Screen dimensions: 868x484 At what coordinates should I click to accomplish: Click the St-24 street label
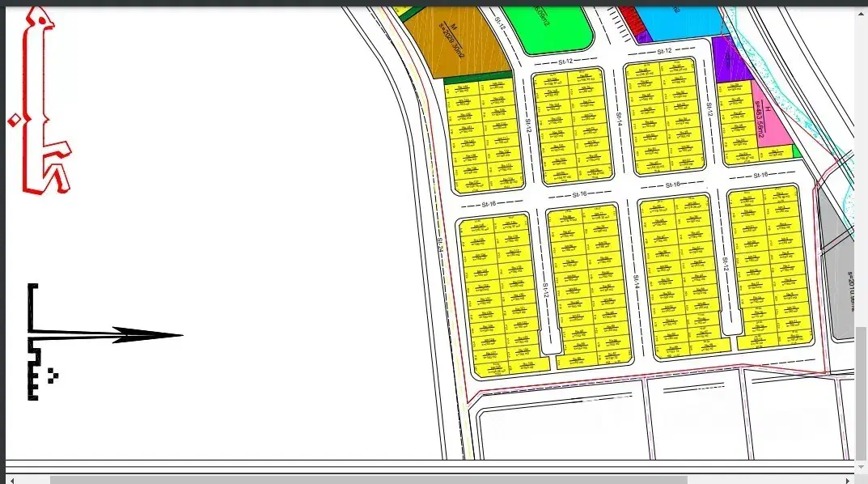(x=441, y=247)
